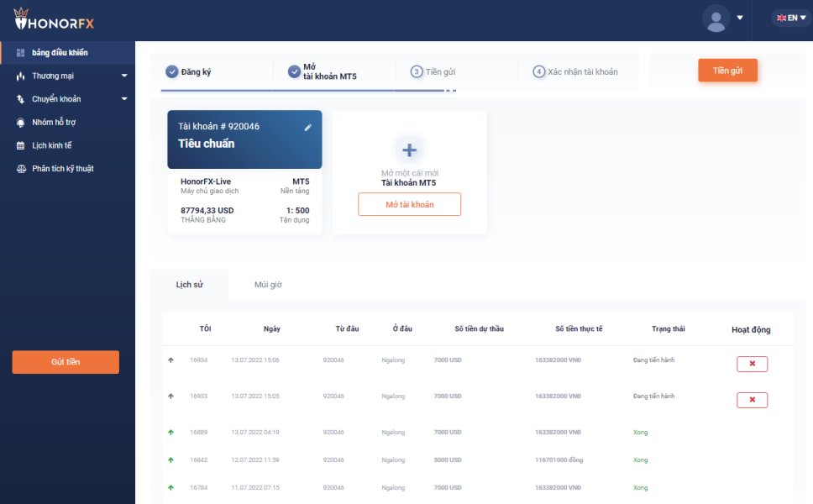Switch to the Múi giờ tab
This screenshot has width=813, height=504.
point(268,285)
